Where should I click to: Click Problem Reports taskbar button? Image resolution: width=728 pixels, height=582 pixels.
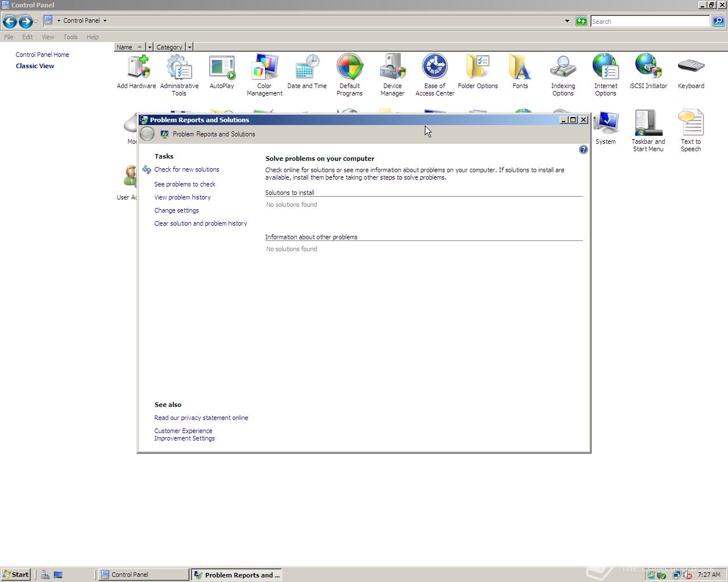coord(237,575)
